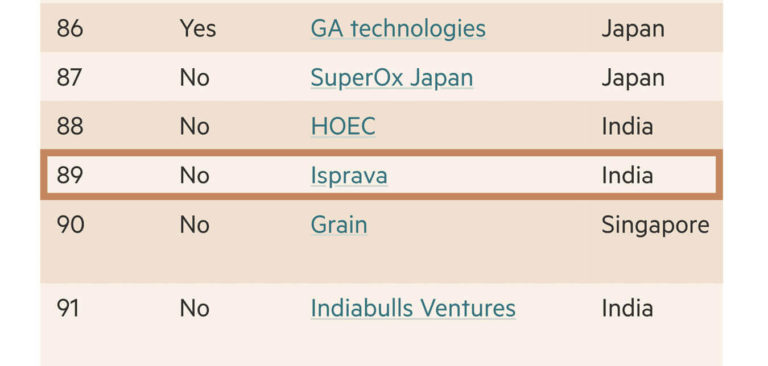This screenshot has width=768, height=366.
Task: Select rank 89 in highlighted row
Action: tap(70, 175)
